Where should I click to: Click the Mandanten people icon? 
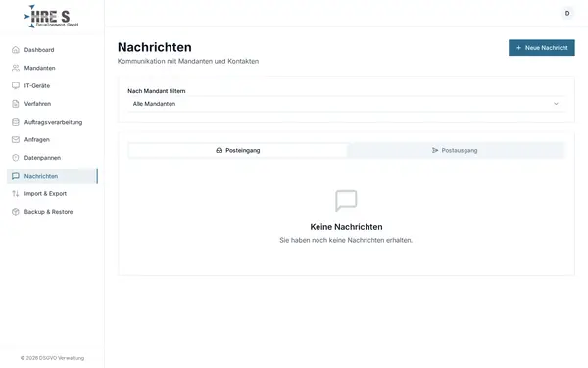(x=16, y=68)
